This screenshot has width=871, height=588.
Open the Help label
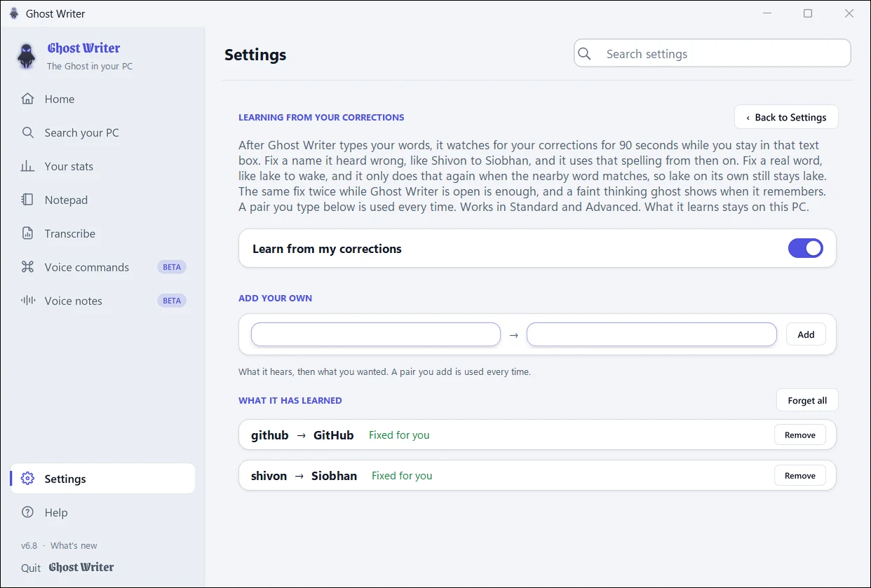click(56, 512)
